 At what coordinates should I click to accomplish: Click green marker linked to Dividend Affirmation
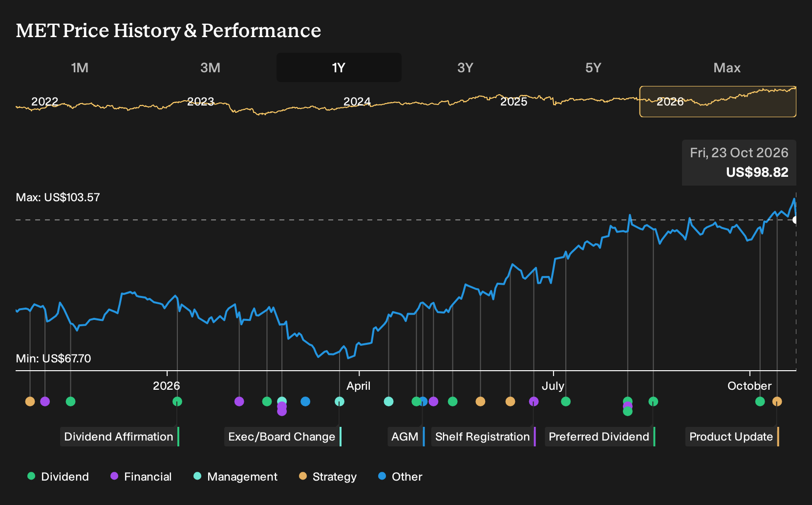pos(177,401)
